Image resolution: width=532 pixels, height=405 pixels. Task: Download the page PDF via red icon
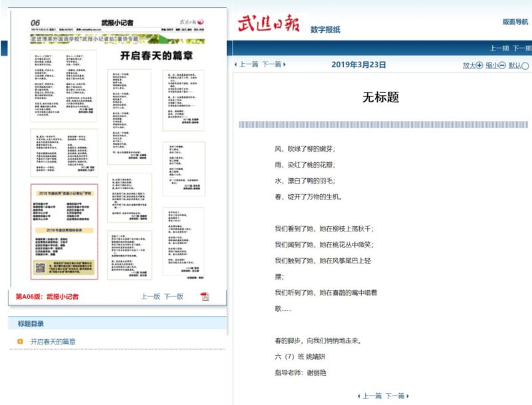(x=205, y=296)
